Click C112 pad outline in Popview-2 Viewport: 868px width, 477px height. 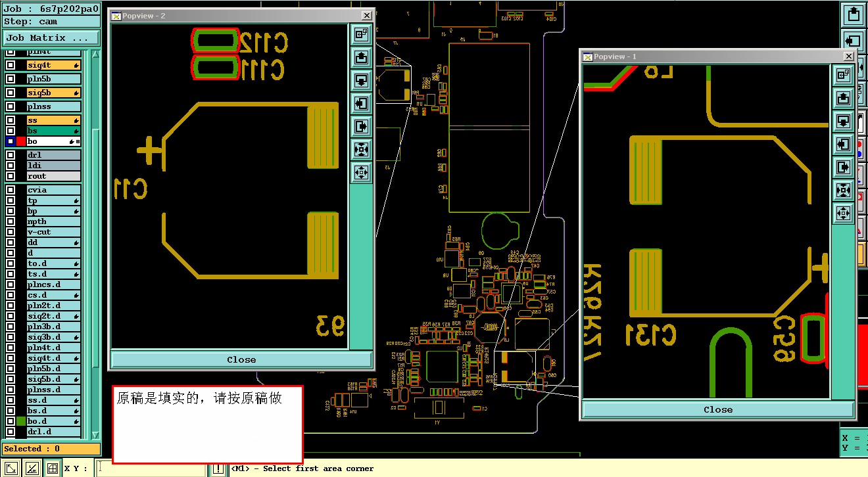pyautogui.click(x=214, y=41)
